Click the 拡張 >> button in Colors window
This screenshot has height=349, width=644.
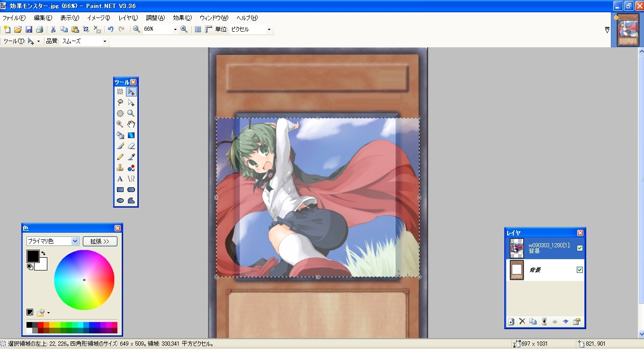pyautogui.click(x=100, y=241)
